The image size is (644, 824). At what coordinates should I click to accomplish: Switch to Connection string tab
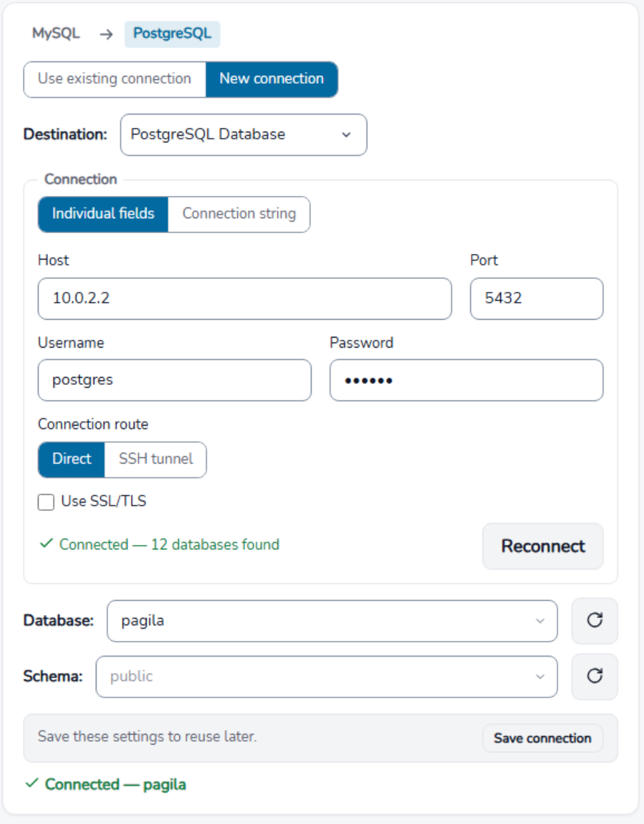[239, 214]
